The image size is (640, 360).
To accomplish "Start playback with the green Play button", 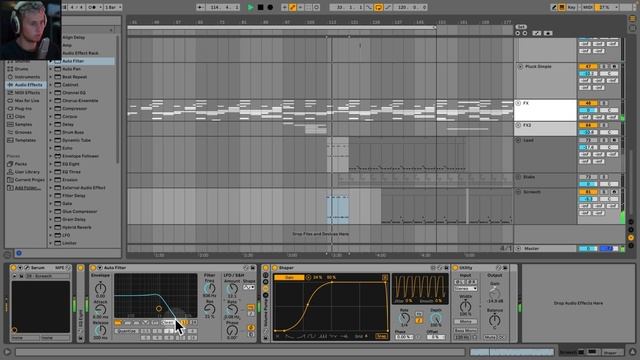I will tap(250, 7).
